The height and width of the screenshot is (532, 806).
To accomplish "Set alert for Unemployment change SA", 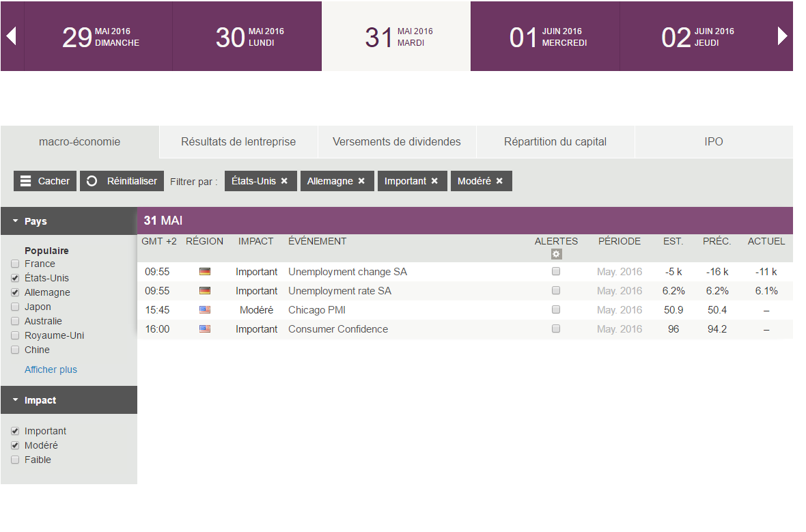I will tap(556, 271).
